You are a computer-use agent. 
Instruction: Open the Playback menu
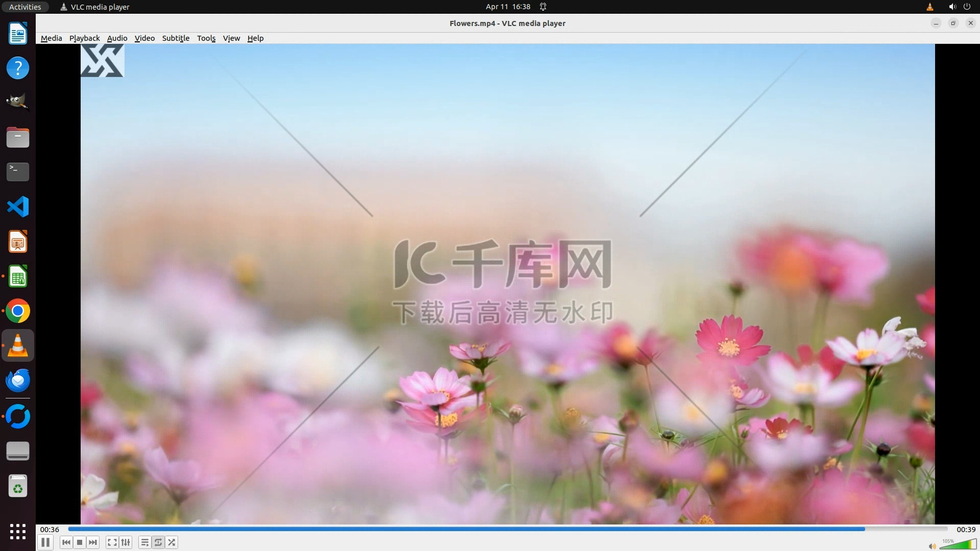(x=84, y=38)
